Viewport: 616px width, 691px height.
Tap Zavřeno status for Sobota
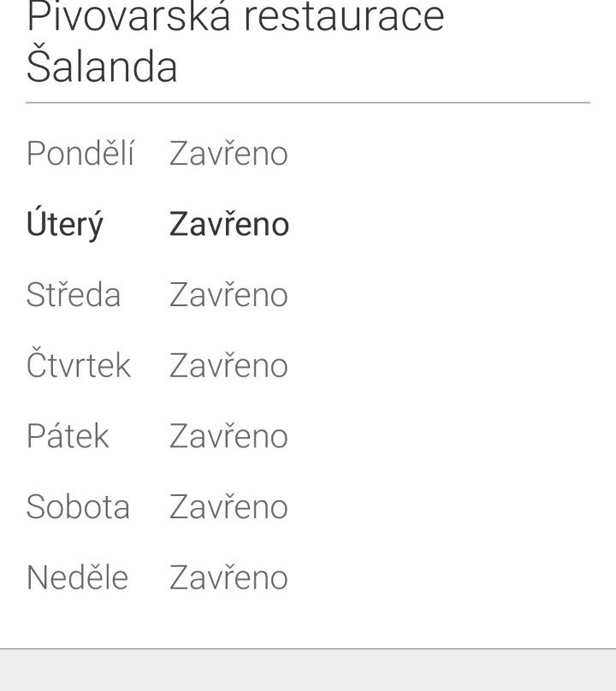[x=228, y=507]
